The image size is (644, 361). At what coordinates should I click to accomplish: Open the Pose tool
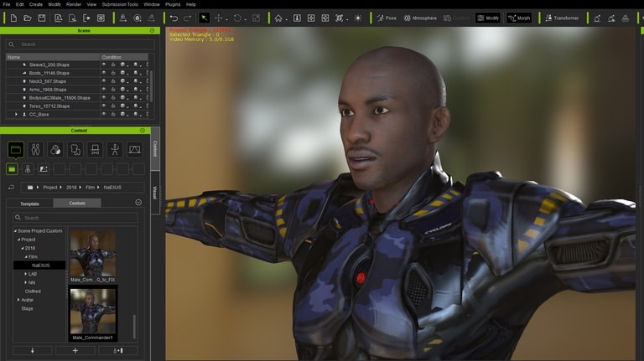(x=387, y=18)
